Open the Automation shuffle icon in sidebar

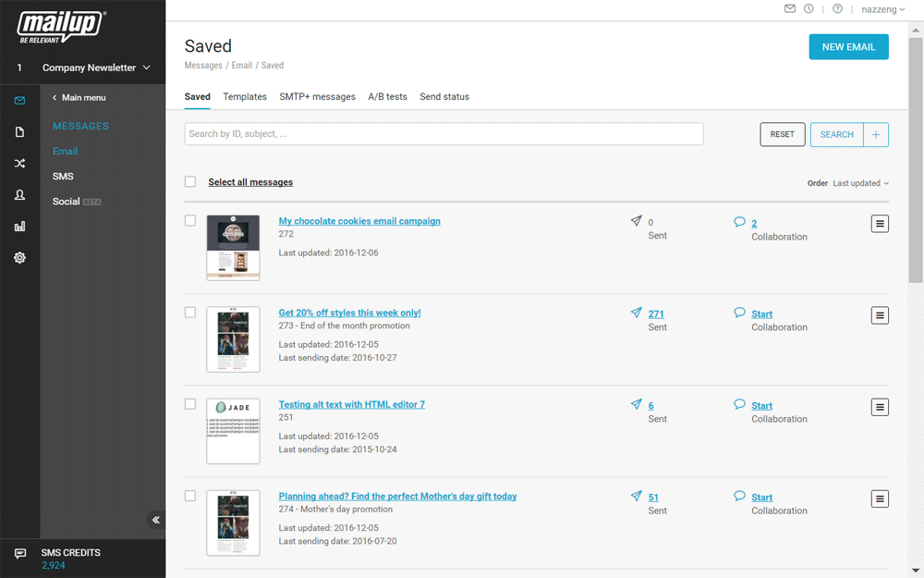tap(19, 164)
